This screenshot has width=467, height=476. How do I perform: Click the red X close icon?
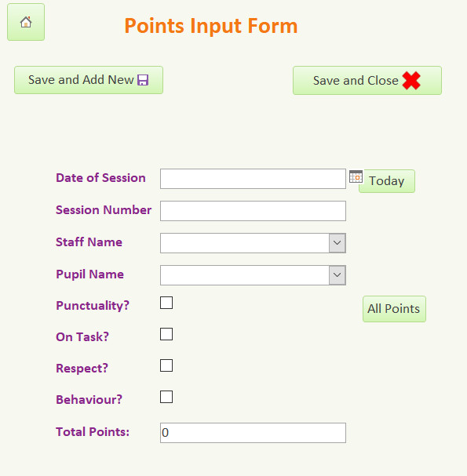click(411, 81)
